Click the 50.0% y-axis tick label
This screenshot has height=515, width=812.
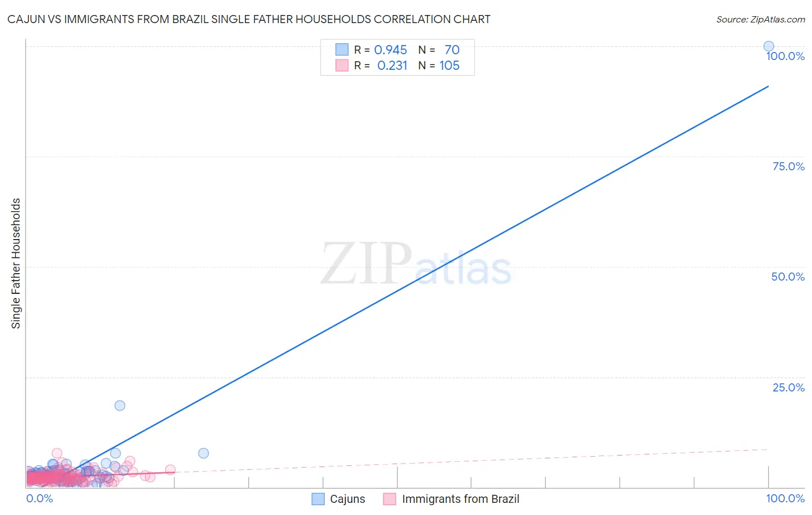tap(788, 277)
